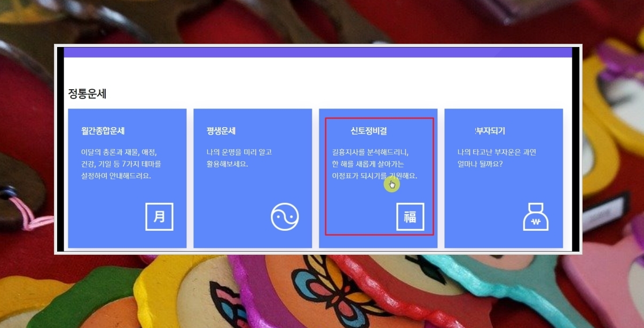Click the 月 month icon

159,216
